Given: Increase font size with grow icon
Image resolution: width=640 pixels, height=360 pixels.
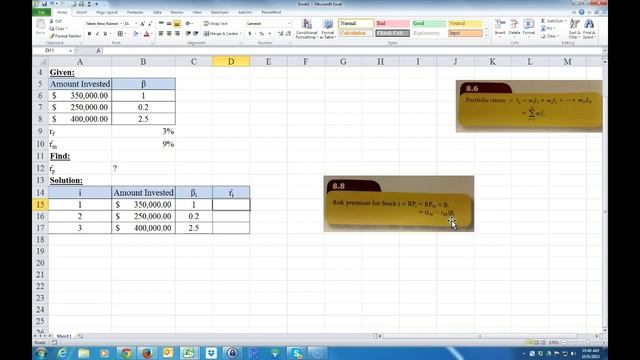Looking at the screenshot, I should pyautogui.click(x=142, y=24).
